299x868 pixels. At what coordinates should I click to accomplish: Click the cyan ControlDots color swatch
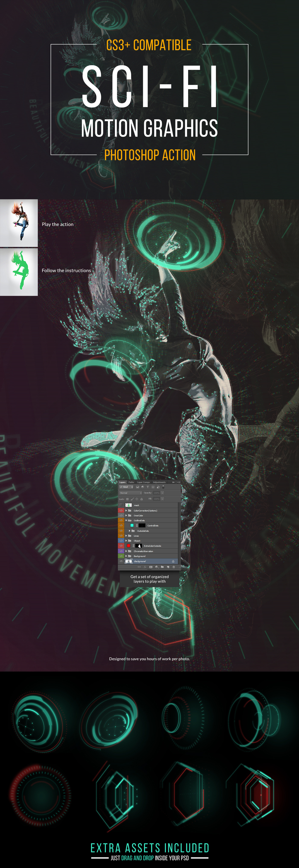132,525
